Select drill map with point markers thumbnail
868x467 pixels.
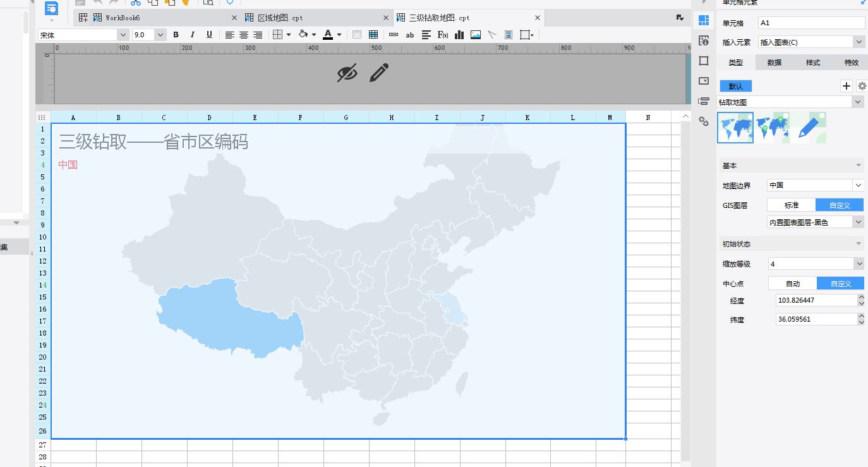coord(773,128)
